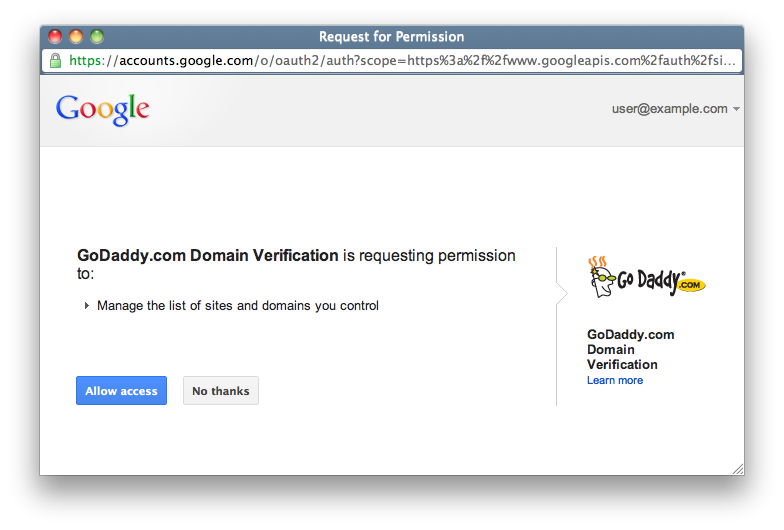Open the Learn more link
This screenshot has width=784, height=530.
[x=615, y=381]
